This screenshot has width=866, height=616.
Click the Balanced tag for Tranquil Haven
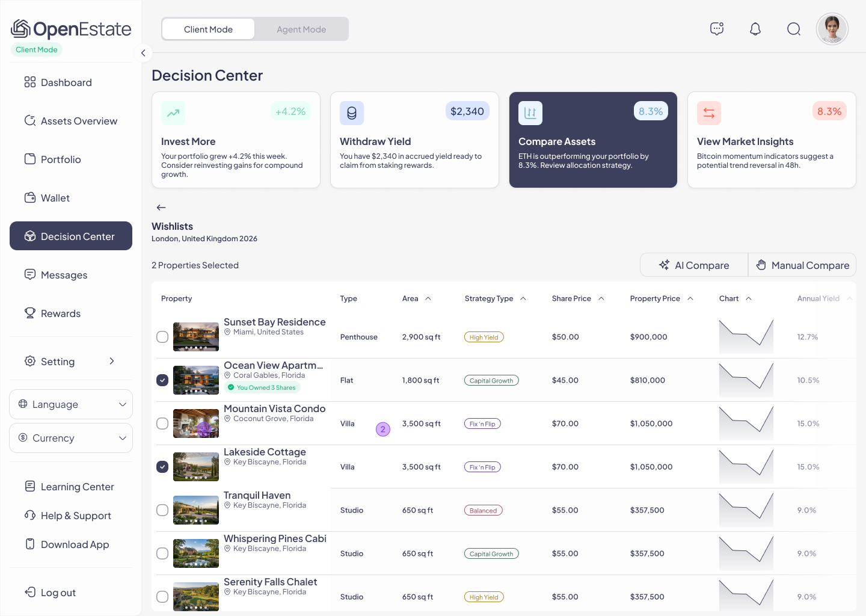pos(483,510)
